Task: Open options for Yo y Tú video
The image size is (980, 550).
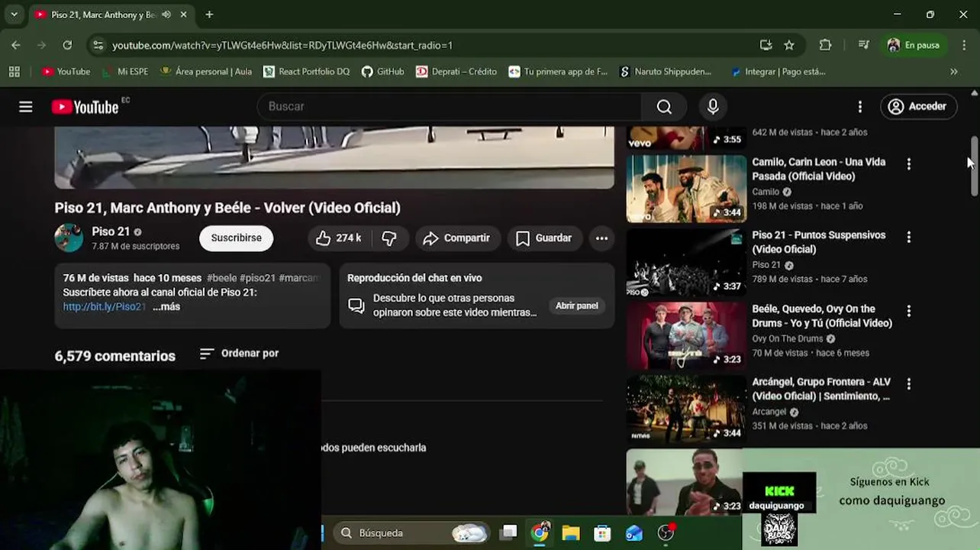Action: [908, 311]
